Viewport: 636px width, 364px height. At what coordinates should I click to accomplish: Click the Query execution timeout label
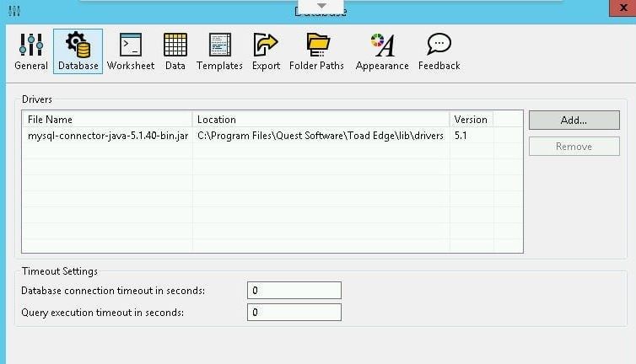[103, 313]
